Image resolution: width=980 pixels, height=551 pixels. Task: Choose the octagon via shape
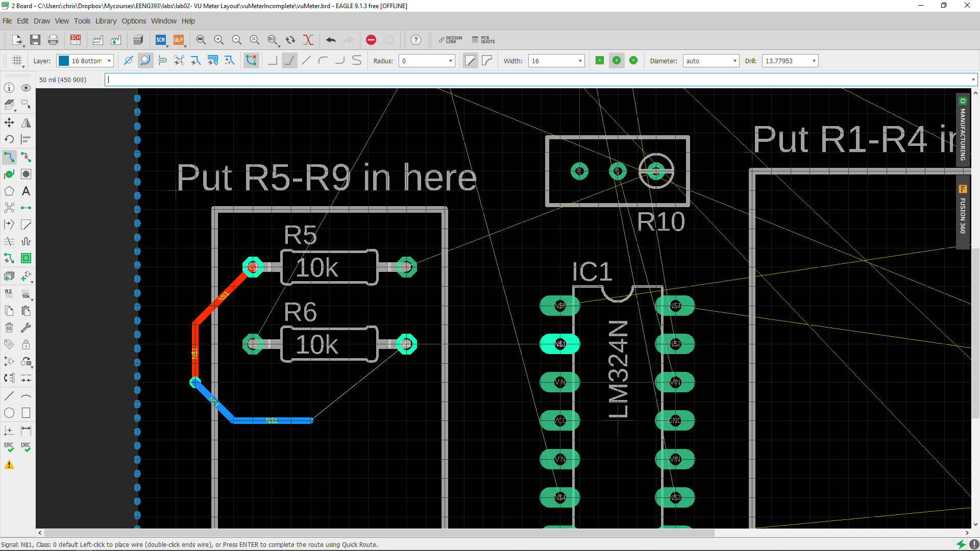coord(633,61)
